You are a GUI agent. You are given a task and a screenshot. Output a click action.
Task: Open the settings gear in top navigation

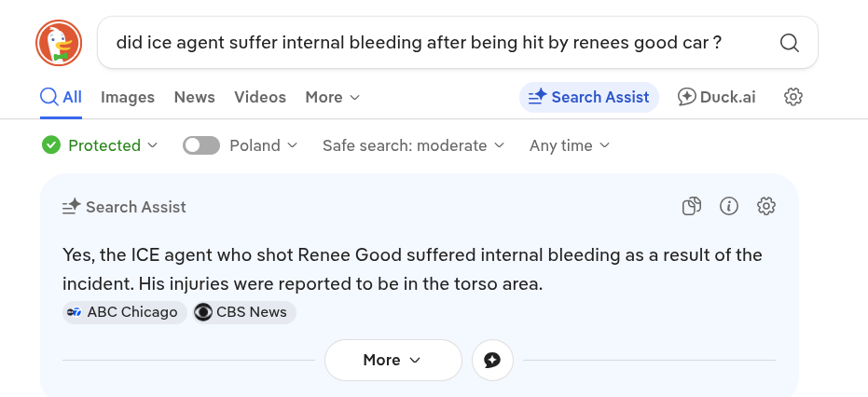click(x=793, y=97)
